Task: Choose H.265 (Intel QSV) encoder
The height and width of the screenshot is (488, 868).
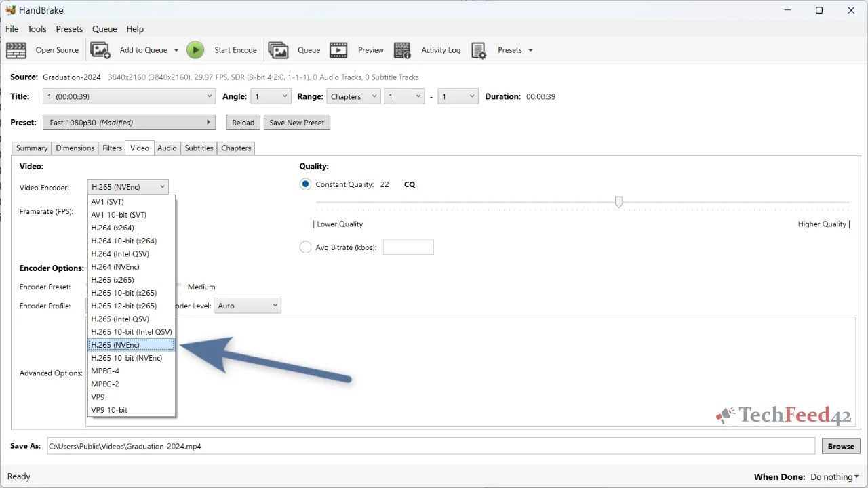Action: point(132,319)
